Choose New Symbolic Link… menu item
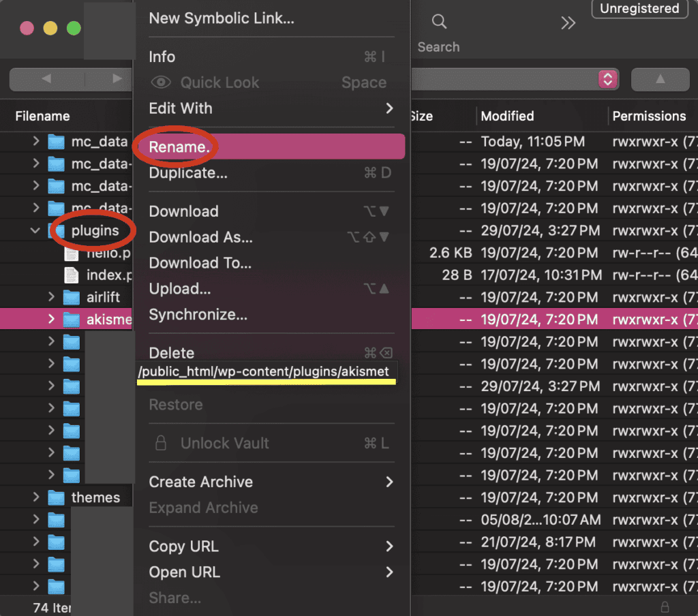 (271, 18)
